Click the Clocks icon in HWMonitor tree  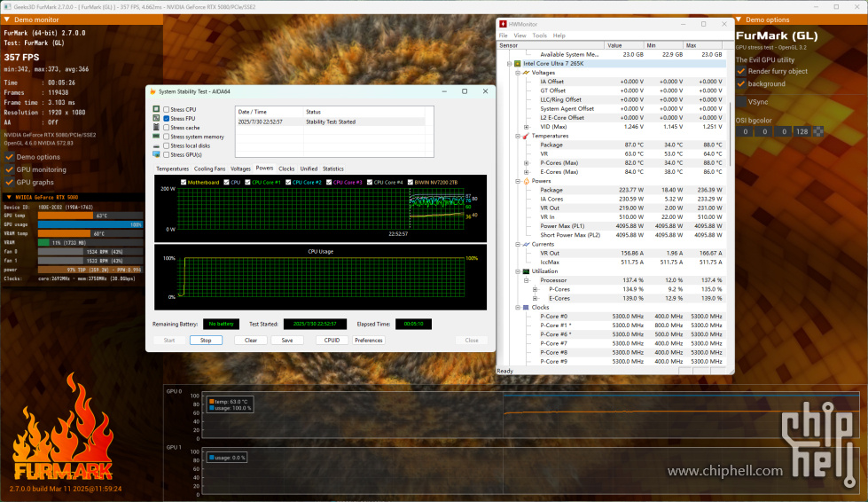(526, 307)
